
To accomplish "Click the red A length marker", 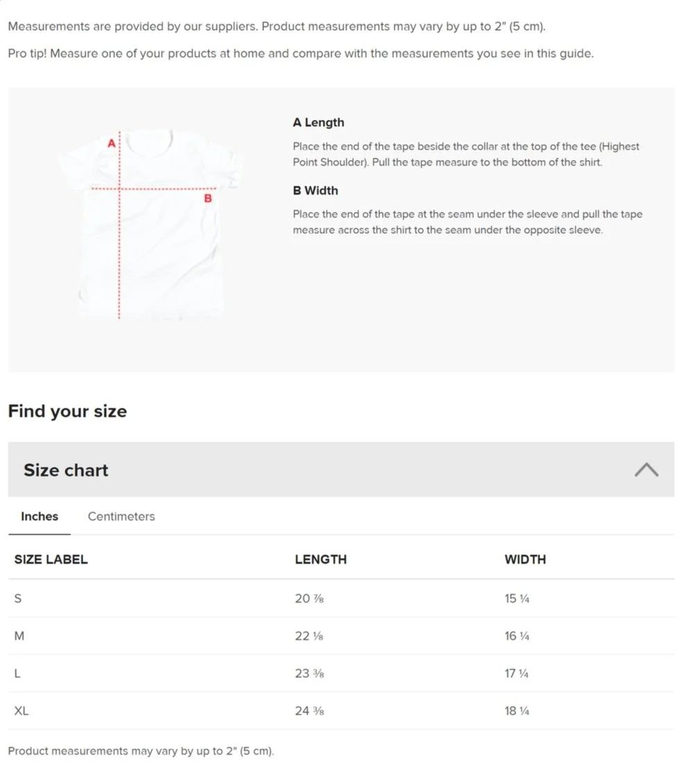I will [x=112, y=143].
